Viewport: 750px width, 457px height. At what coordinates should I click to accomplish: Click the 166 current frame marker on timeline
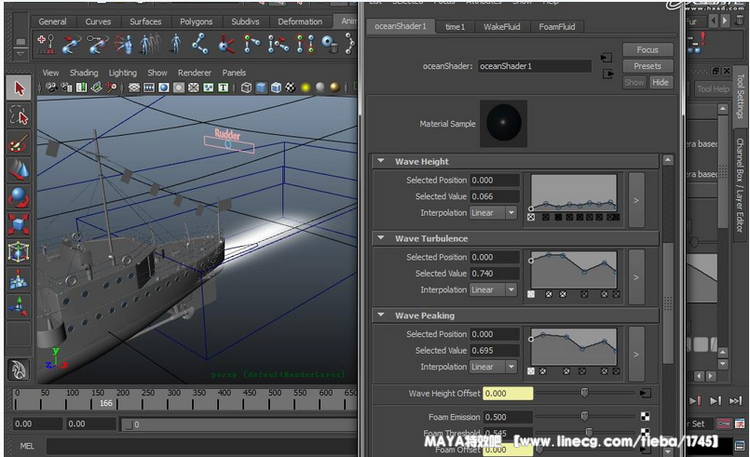click(x=105, y=403)
